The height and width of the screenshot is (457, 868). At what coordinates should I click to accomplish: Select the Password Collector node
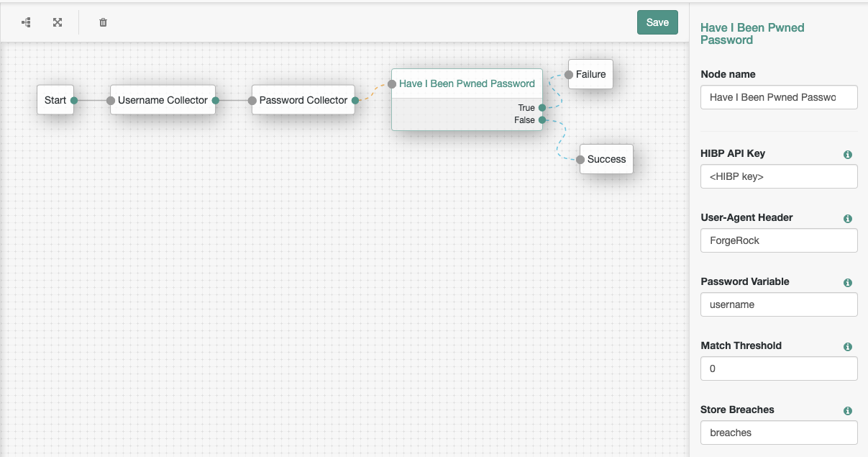pos(303,100)
